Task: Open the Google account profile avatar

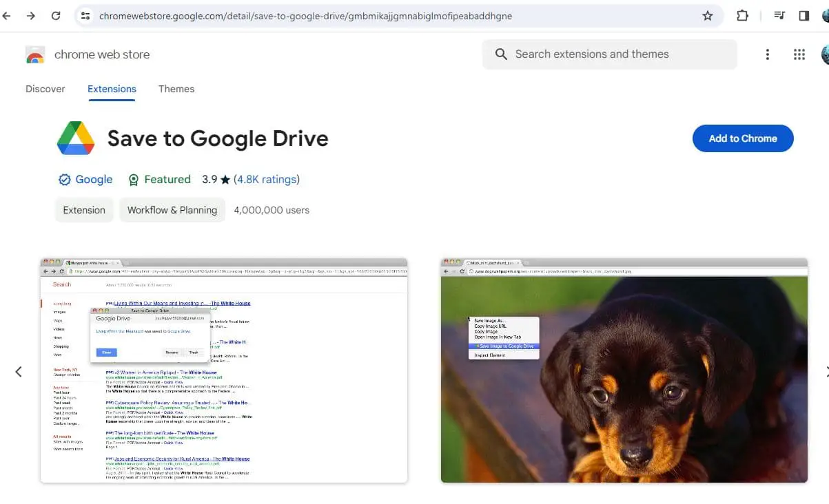Action: click(x=825, y=54)
